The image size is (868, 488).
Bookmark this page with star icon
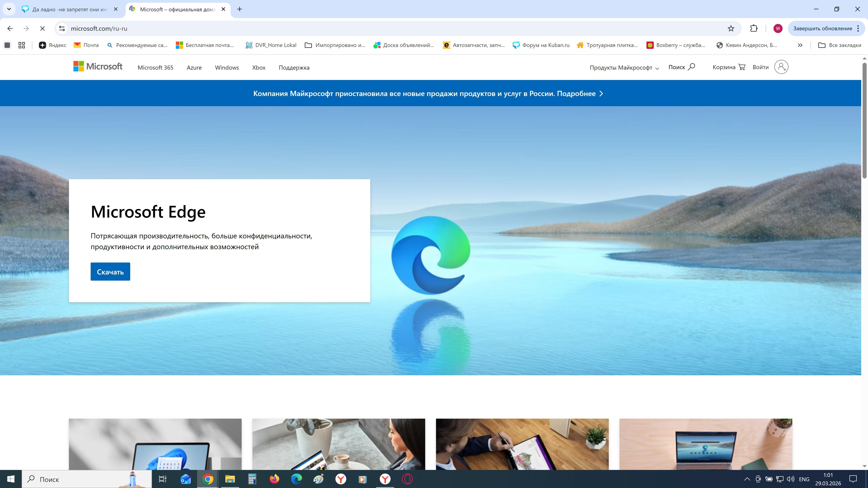coord(731,29)
